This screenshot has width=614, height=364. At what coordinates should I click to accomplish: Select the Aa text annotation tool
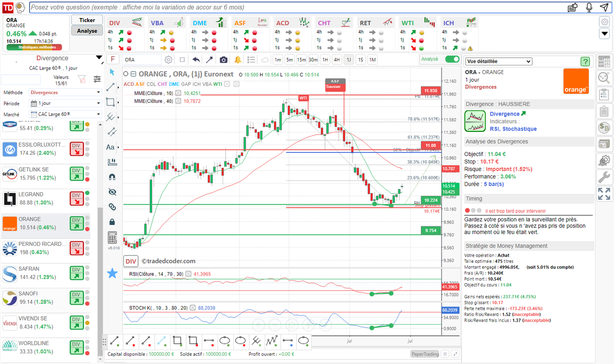tap(111, 147)
